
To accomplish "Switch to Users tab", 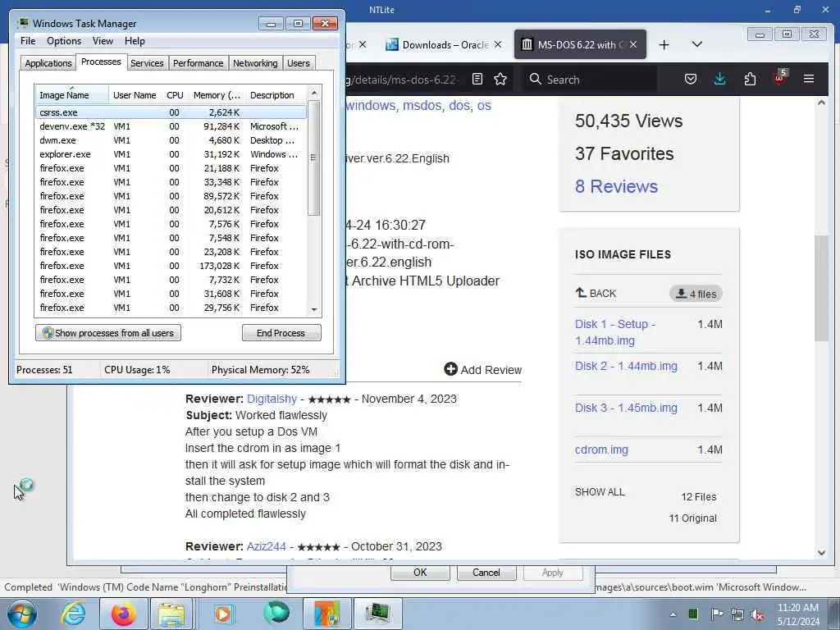I will [299, 63].
